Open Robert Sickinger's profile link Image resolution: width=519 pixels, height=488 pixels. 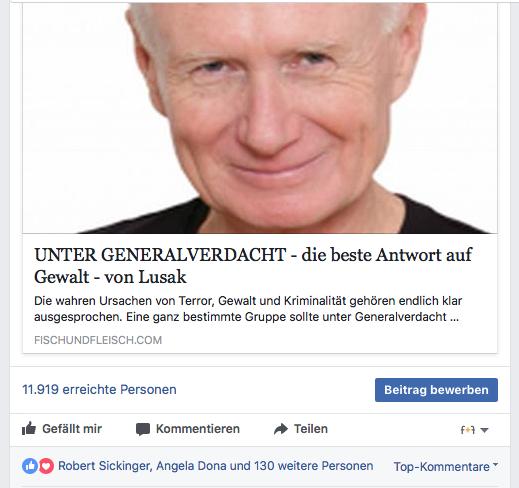coord(104,466)
